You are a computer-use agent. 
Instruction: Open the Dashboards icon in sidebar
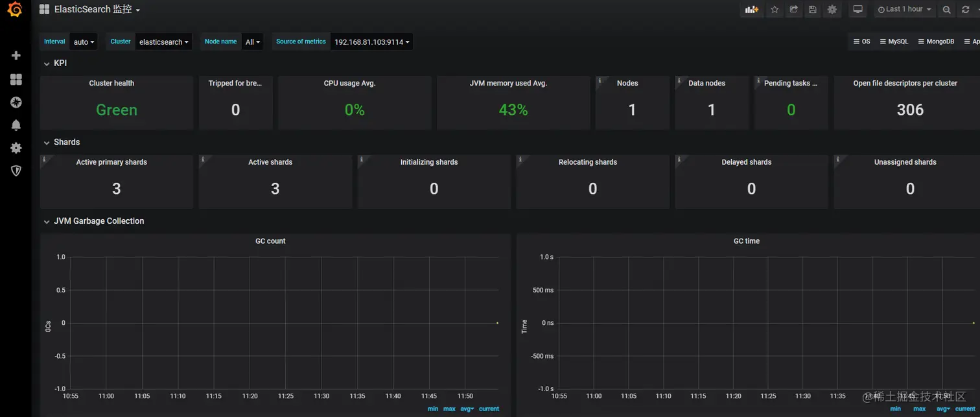16,79
